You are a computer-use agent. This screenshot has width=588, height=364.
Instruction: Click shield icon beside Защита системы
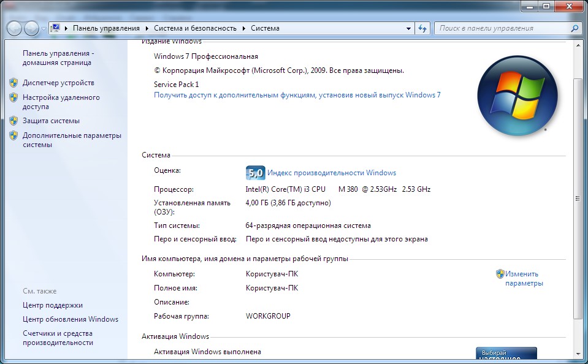[13, 121]
